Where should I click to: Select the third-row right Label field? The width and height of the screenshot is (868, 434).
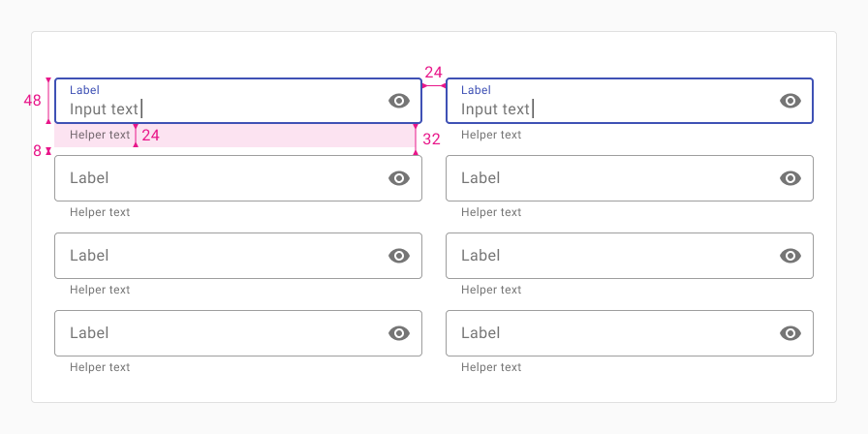coord(630,256)
